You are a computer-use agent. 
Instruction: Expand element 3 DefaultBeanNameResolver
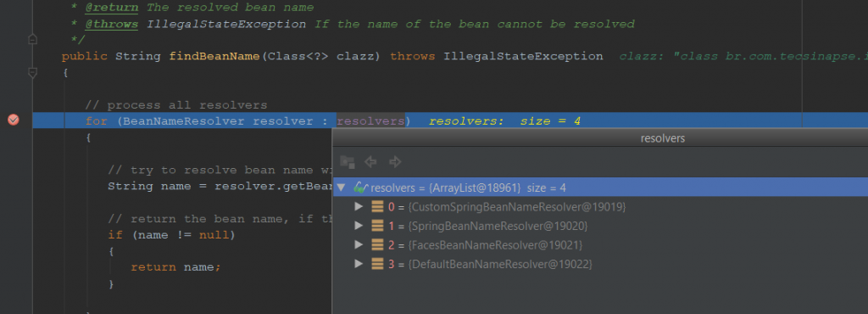(359, 264)
